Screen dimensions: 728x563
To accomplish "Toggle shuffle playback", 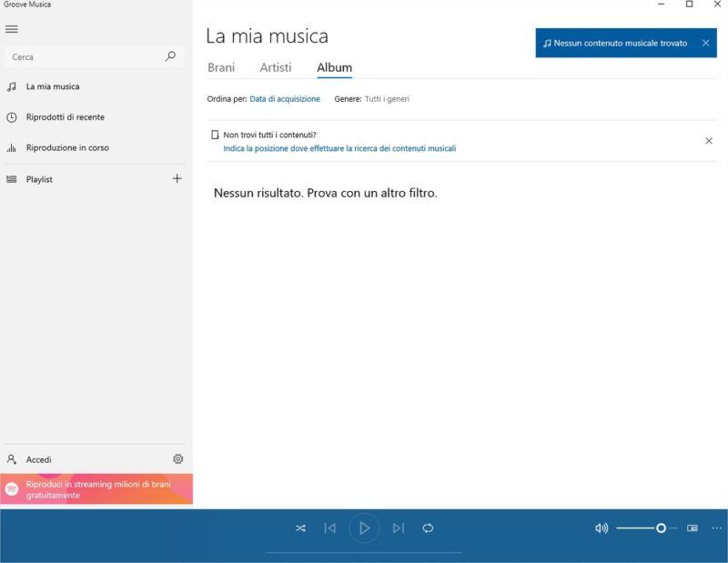I will tap(300, 528).
